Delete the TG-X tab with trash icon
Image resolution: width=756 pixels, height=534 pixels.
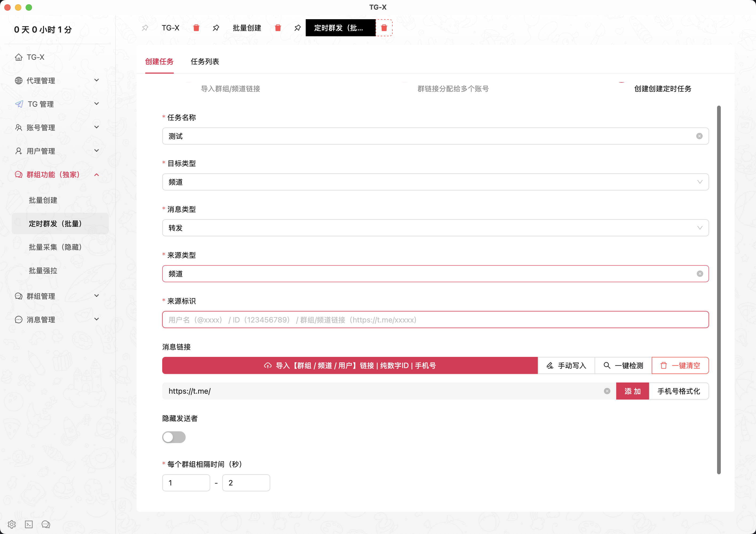196,28
